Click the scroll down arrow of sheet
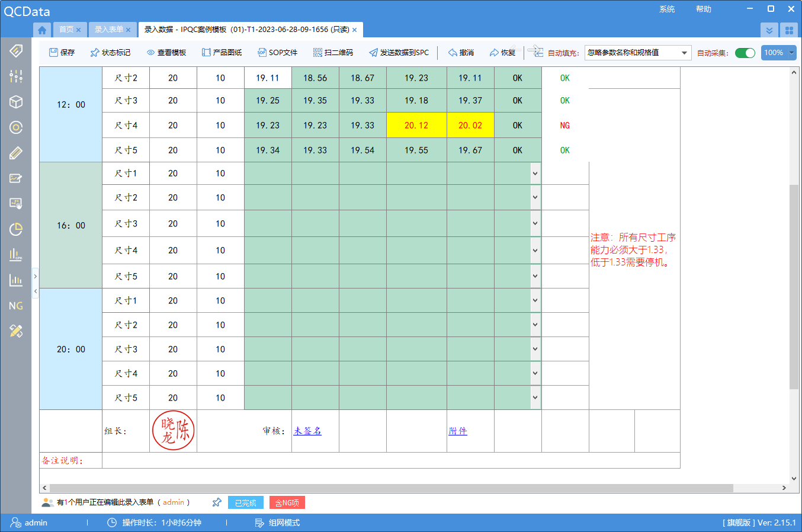 pos(794,479)
